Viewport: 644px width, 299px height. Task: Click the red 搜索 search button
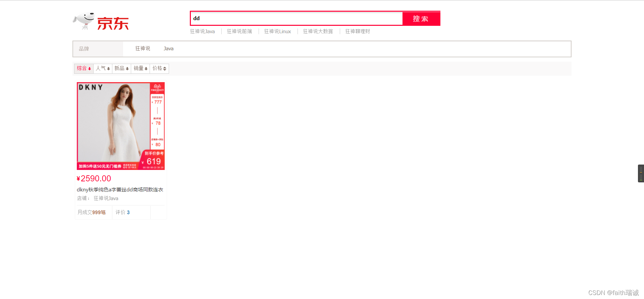(421, 19)
